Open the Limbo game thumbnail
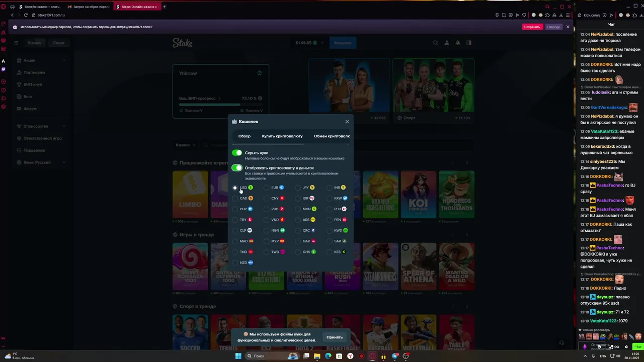Viewport: 644px width, 362px height. (190, 195)
